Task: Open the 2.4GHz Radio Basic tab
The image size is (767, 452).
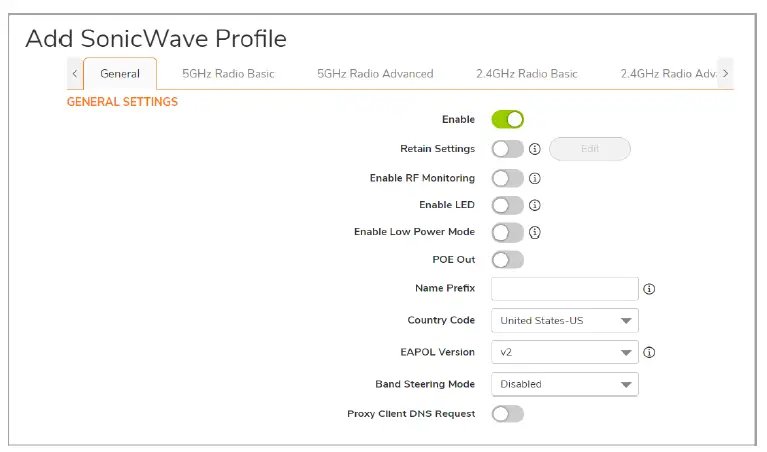Action: pos(526,74)
